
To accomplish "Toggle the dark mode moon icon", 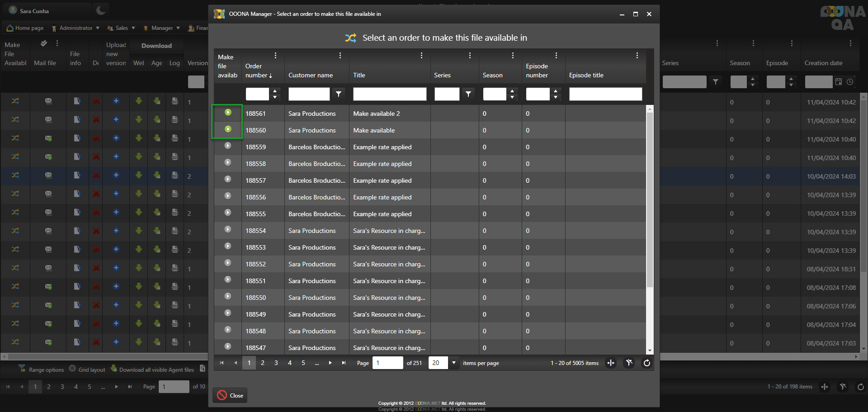I will [x=101, y=10].
